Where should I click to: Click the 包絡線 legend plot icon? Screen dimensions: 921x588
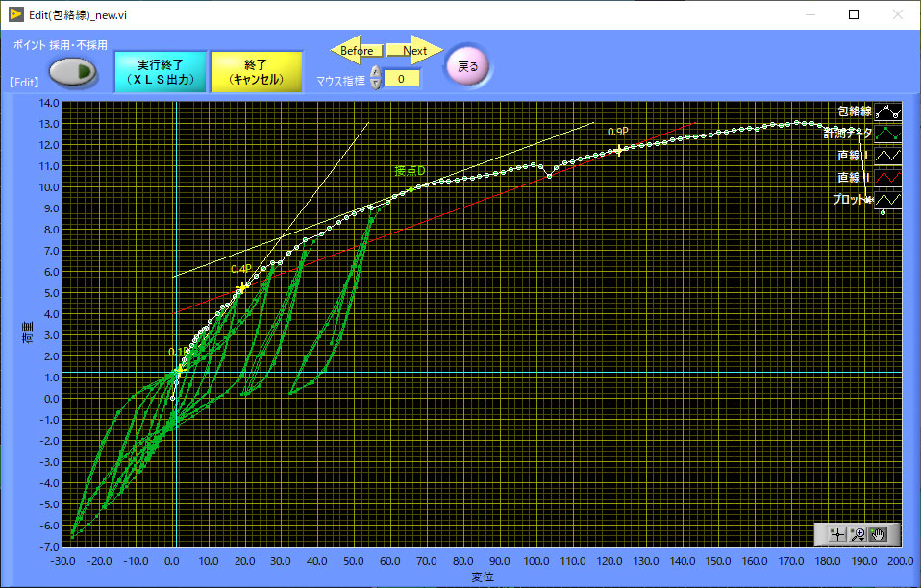pyautogui.click(x=887, y=111)
